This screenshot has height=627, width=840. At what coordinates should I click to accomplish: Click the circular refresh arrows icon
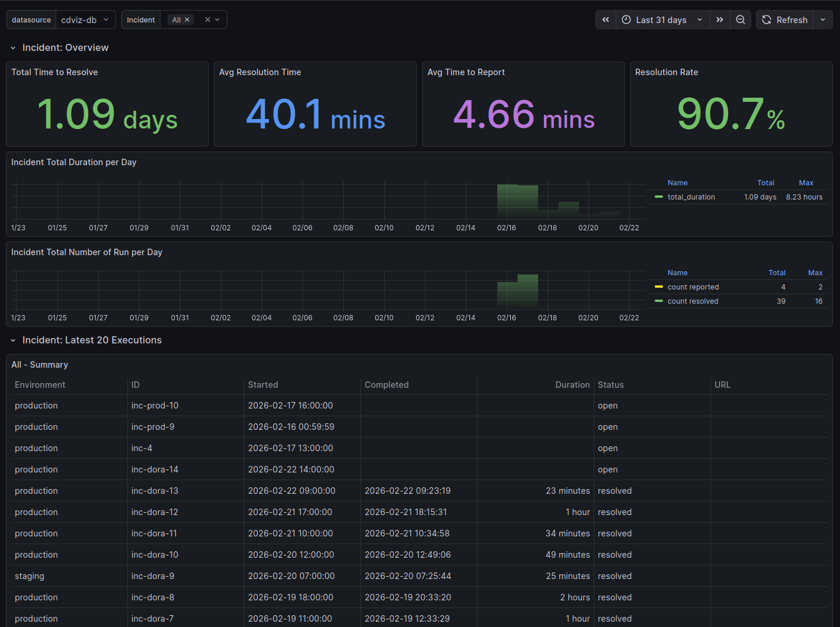(x=766, y=20)
